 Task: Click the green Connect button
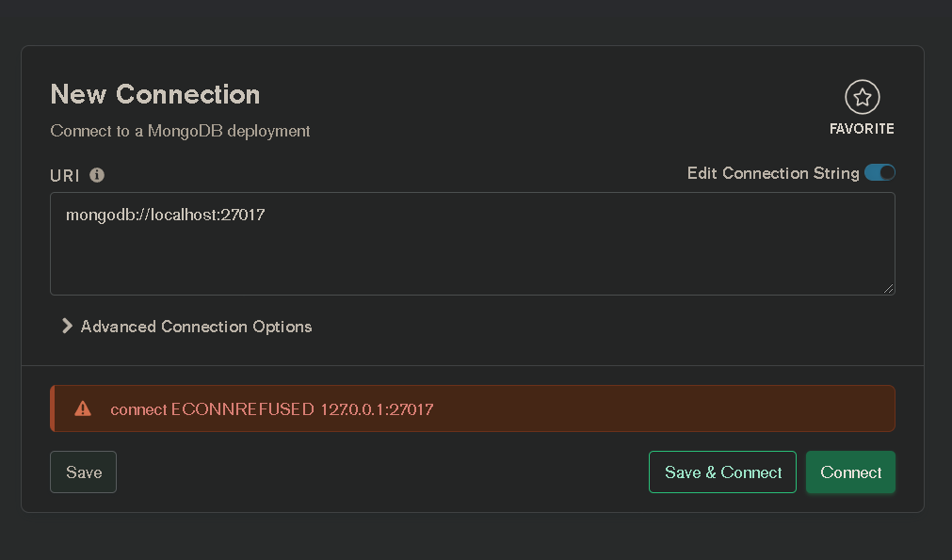pos(850,472)
